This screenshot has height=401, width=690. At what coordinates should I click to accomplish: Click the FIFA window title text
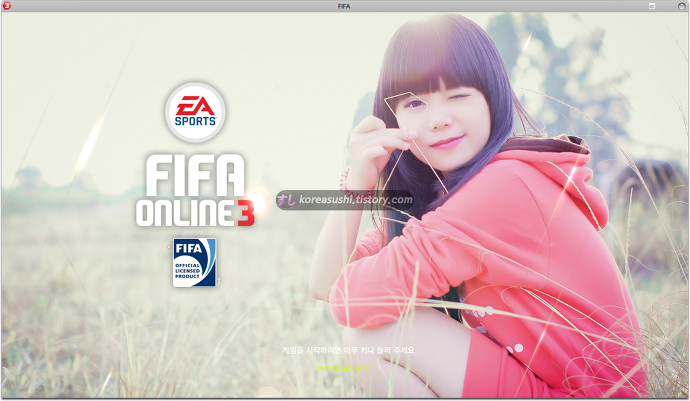(344, 6)
